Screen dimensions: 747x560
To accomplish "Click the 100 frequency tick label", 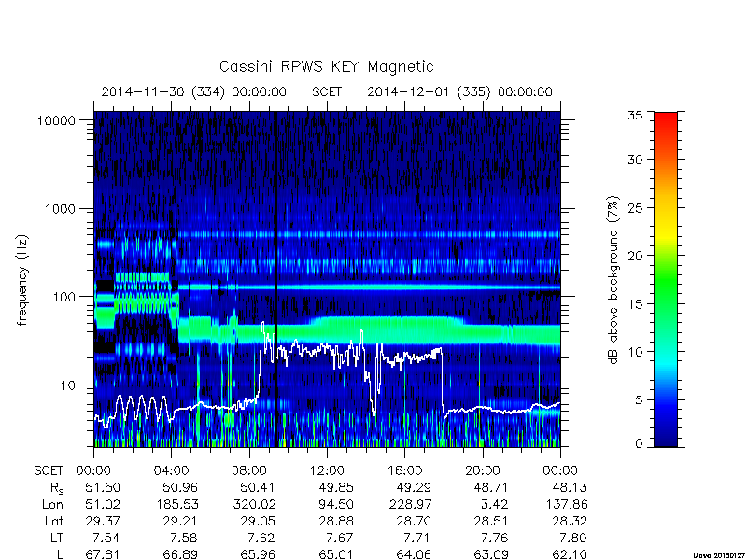I will pos(63,297).
